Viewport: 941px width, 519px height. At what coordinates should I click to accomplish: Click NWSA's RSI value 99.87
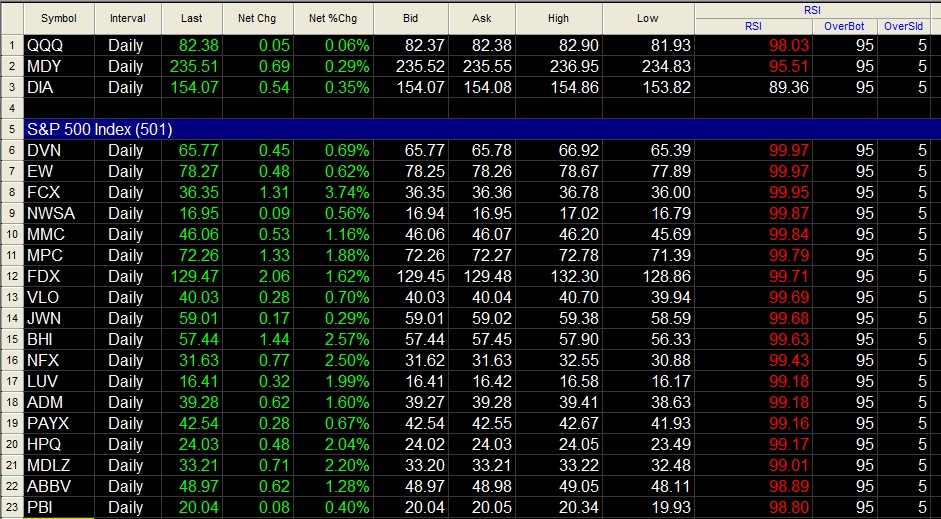[x=789, y=213]
